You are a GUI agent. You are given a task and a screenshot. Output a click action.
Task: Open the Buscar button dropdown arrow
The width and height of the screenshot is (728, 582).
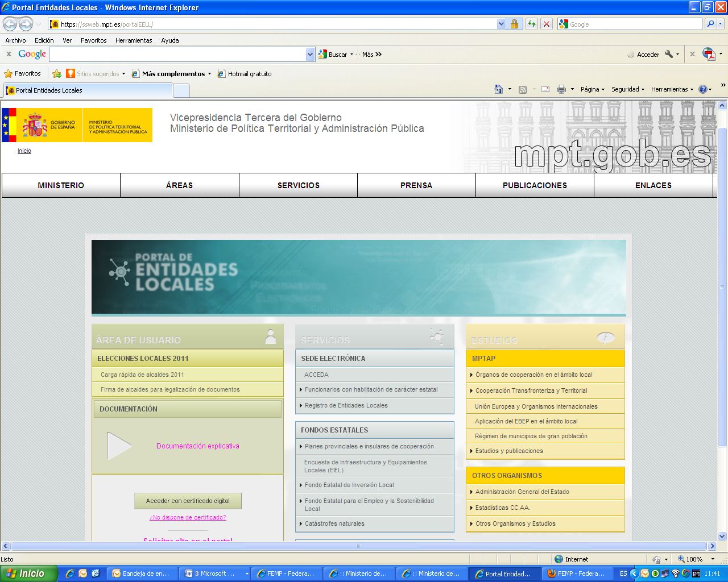(x=351, y=55)
